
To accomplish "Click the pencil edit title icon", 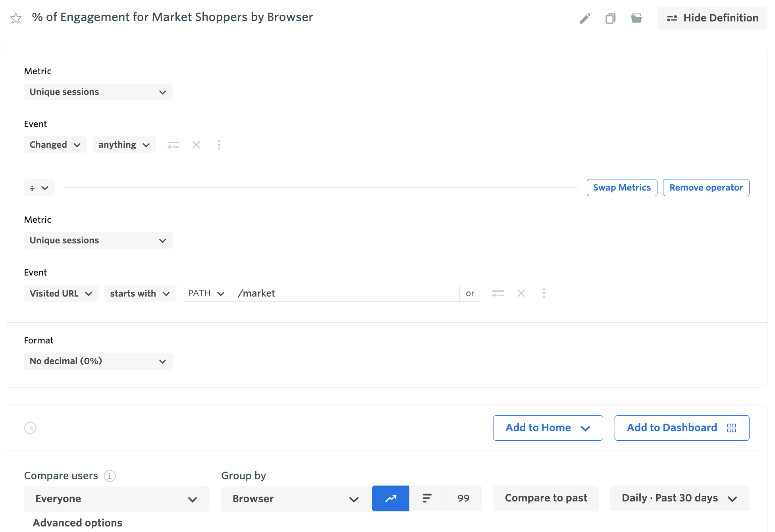I will click(585, 18).
